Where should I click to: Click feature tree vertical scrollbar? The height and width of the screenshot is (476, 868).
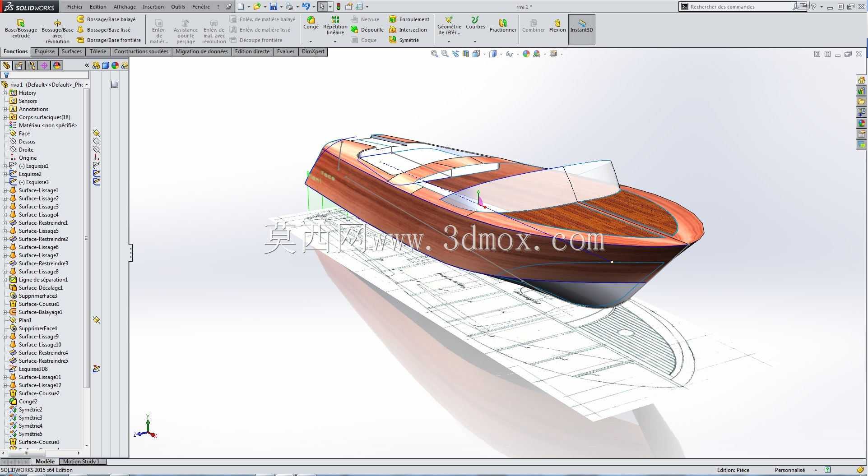[87, 238]
